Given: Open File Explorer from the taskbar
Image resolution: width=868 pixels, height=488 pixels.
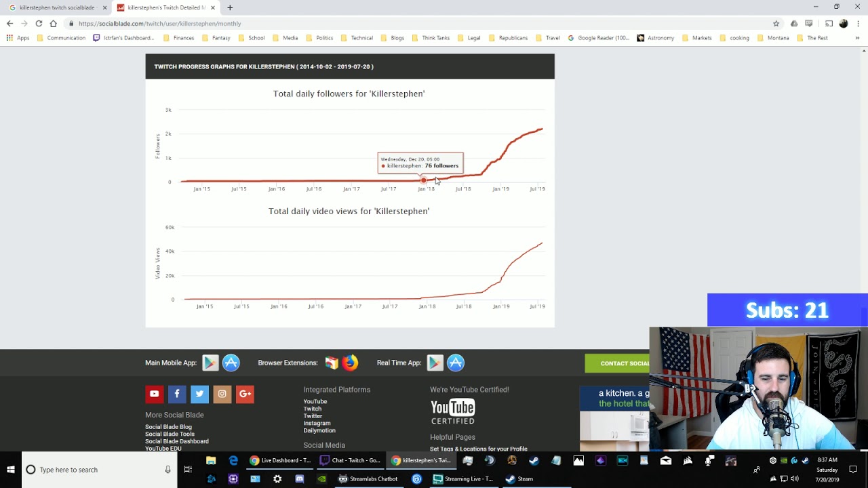Looking at the screenshot, I should coord(211,461).
